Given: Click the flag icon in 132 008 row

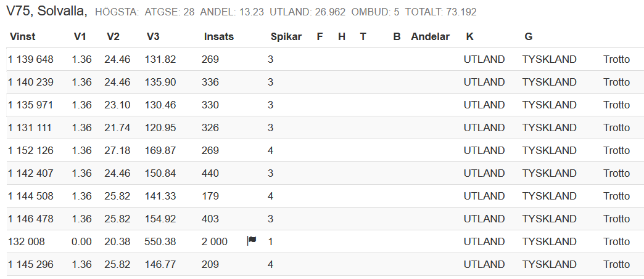Looking at the screenshot, I should [x=252, y=241].
